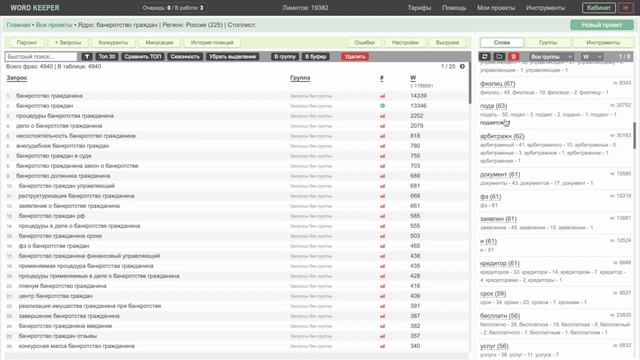Select the Группы tab in right panel
The height and width of the screenshot is (360, 640).
[x=548, y=42]
